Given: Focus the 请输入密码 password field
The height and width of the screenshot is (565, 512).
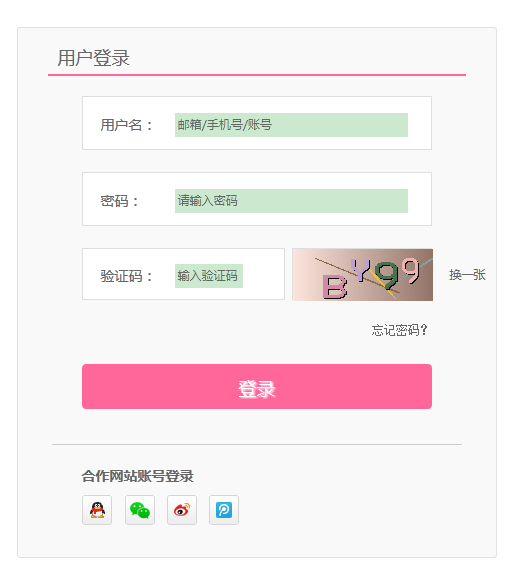Looking at the screenshot, I should pos(291,201).
